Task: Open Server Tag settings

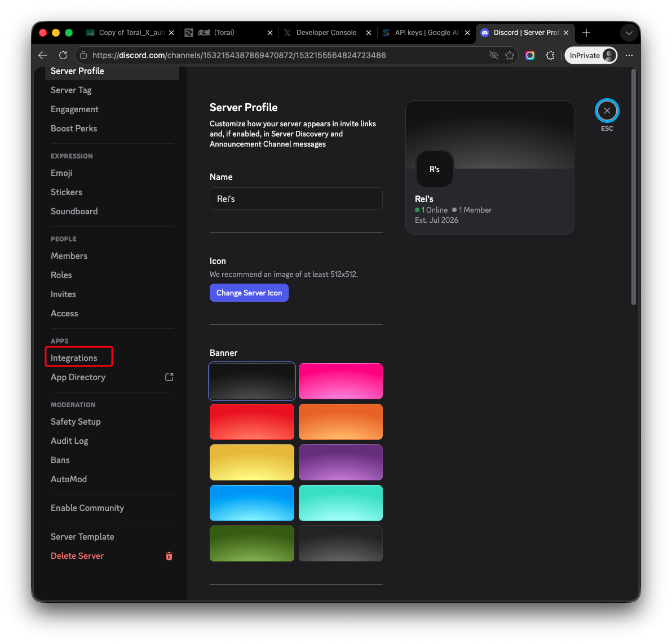Action: pos(112,90)
